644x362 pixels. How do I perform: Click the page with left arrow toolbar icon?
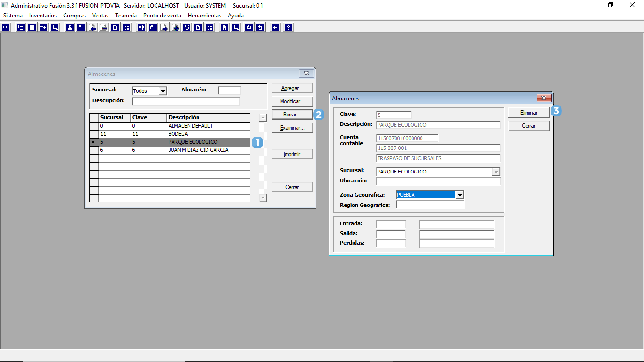tap(93, 27)
